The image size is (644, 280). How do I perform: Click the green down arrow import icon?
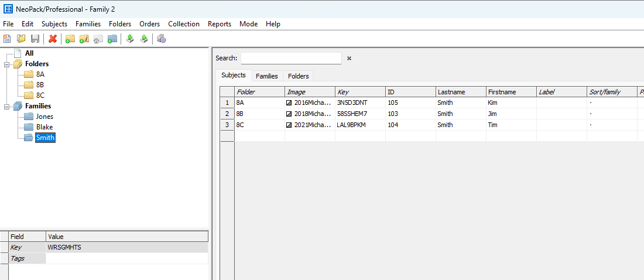[x=130, y=39]
